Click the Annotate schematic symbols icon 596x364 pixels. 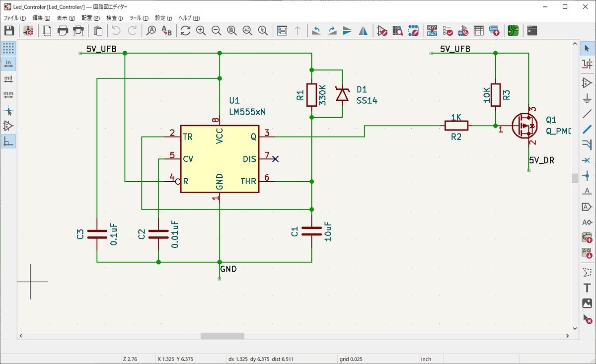432,31
